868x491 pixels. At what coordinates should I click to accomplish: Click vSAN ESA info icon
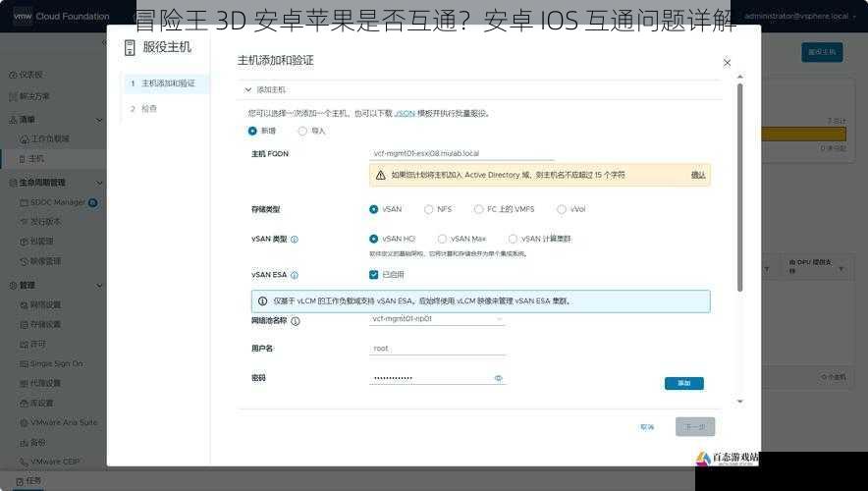pos(295,275)
